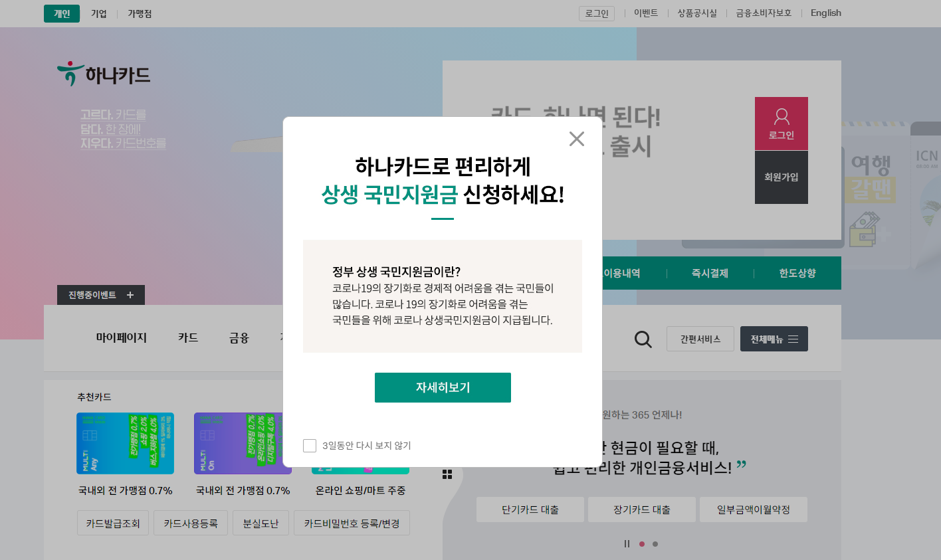Click the 추천카드 heading
This screenshot has width=941, height=560.
[94, 397]
